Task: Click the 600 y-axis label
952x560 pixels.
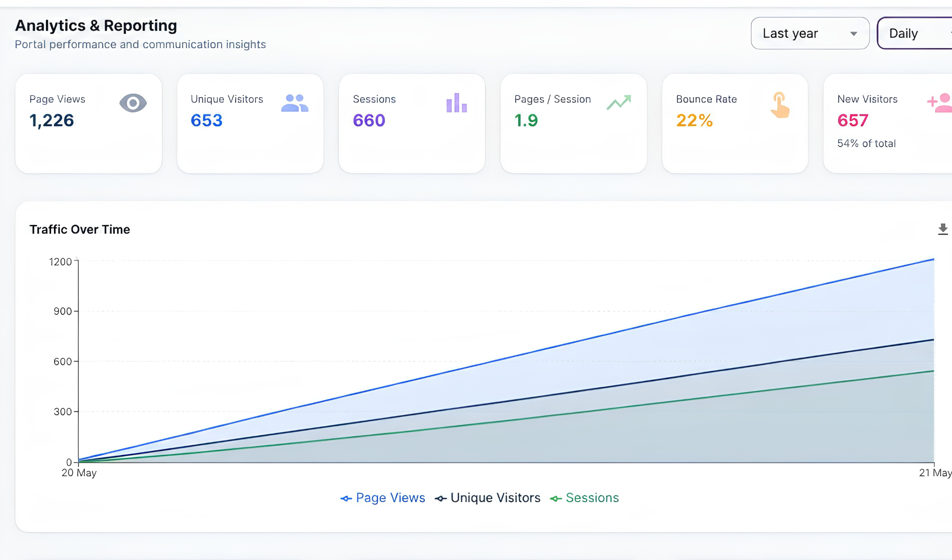Action: 63,362
